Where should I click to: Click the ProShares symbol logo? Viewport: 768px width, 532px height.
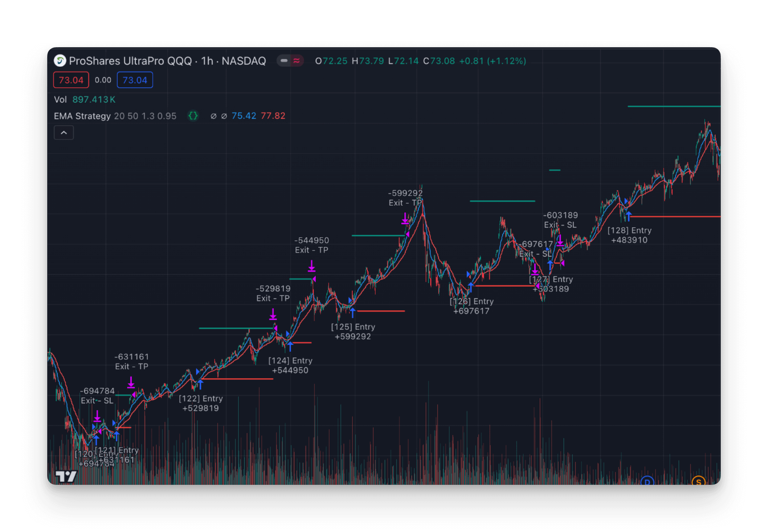point(60,61)
